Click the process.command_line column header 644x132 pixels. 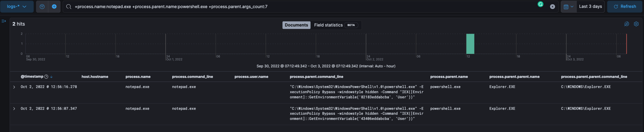[x=192, y=77]
